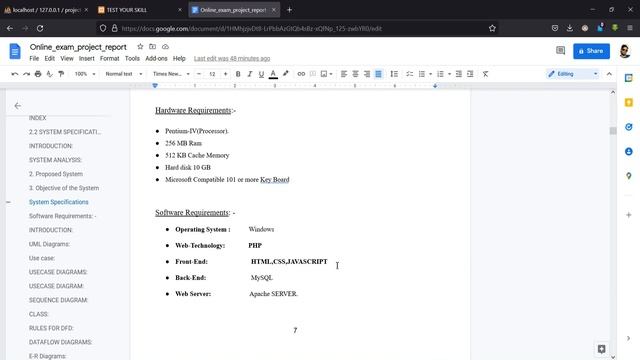The height and width of the screenshot is (360, 640).
Task: Open the Insert menu
Action: pyautogui.click(x=87, y=58)
